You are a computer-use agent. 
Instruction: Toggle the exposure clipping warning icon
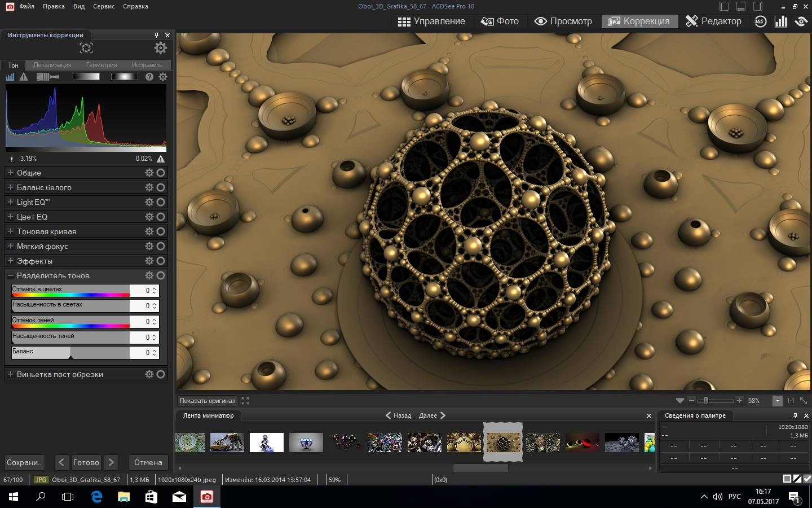[x=24, y=77]
